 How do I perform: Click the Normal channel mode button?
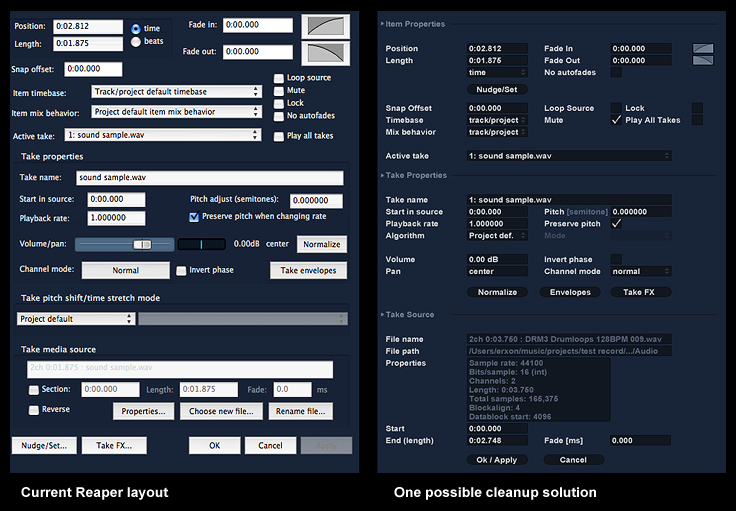(x=126, y=271)
